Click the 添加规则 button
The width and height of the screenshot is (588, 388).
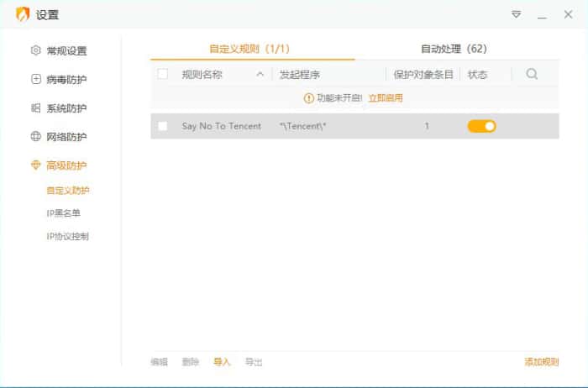(541, 362)
